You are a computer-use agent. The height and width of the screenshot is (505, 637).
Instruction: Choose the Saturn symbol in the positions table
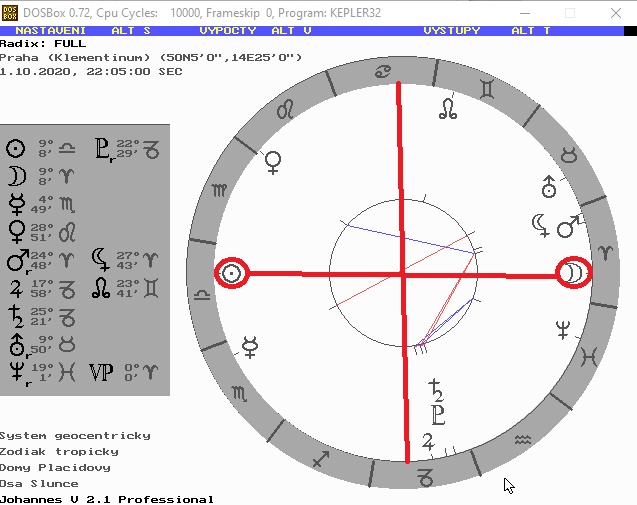16,316
